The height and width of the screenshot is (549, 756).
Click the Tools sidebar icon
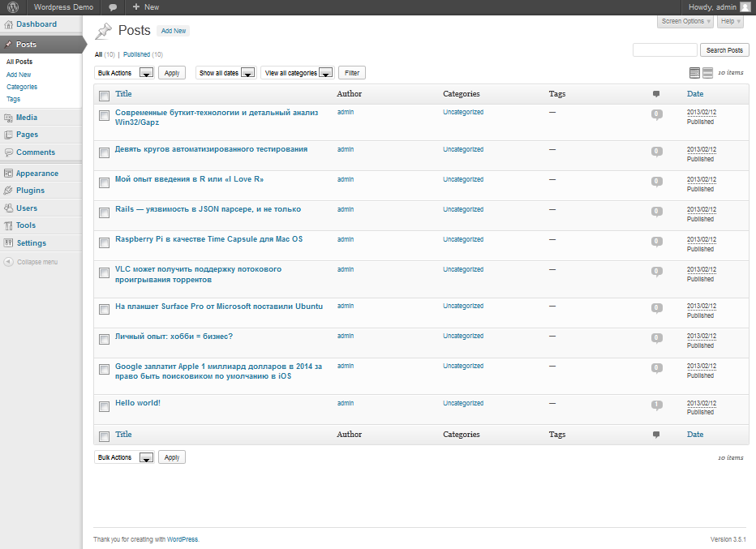(x=8, y=225)
